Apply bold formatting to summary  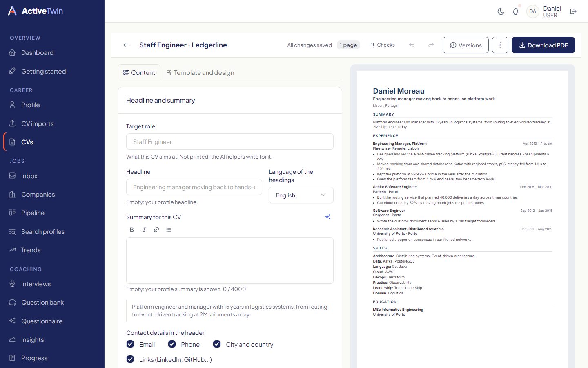[x=132, y=230]
